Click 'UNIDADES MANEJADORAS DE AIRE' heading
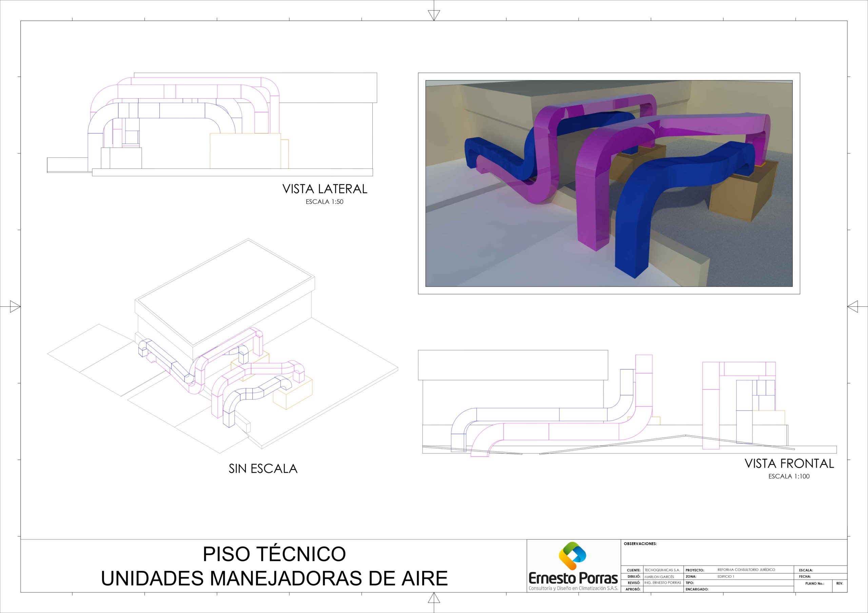 pyautogui.click(x=274, y=578)
